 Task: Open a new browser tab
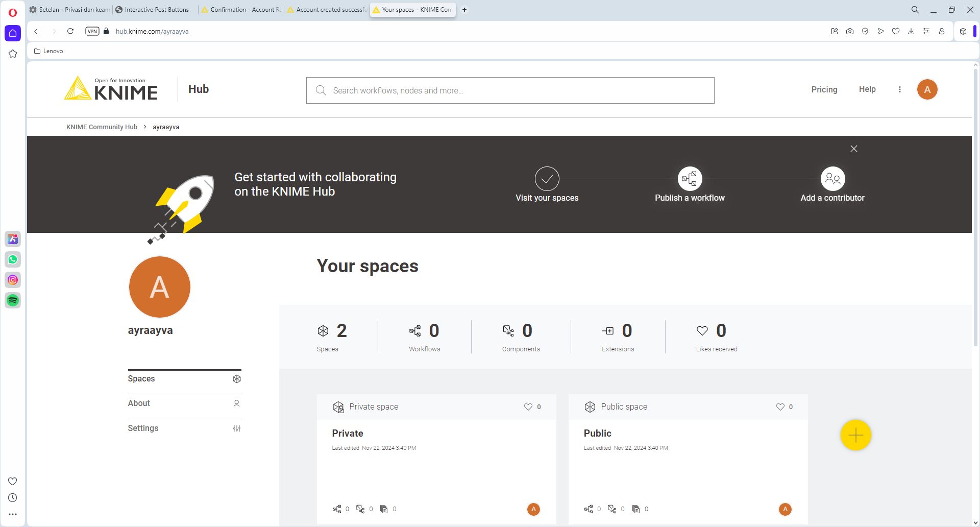tap(464, 10)
